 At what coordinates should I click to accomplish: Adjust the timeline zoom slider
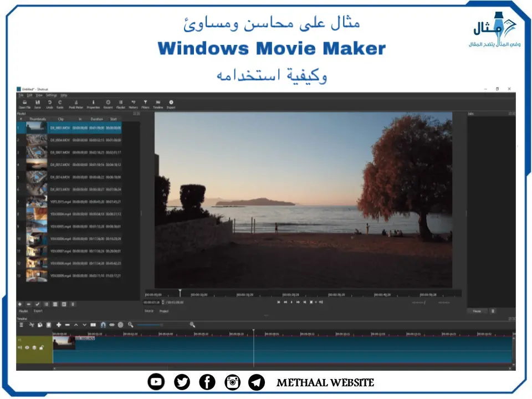tap(161, 325)
